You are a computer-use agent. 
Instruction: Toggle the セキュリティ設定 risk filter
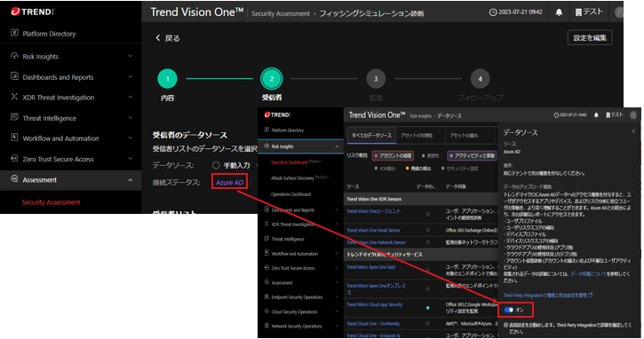(x=460, y=169)
